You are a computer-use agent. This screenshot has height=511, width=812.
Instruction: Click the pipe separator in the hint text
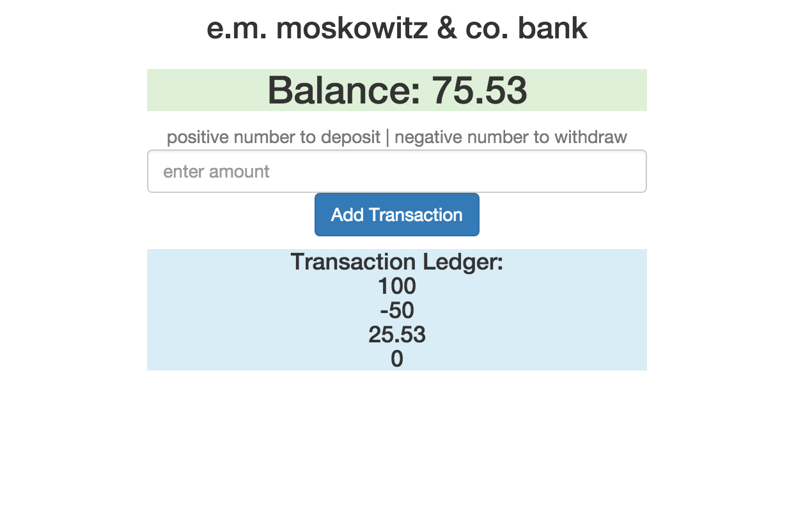387,137
